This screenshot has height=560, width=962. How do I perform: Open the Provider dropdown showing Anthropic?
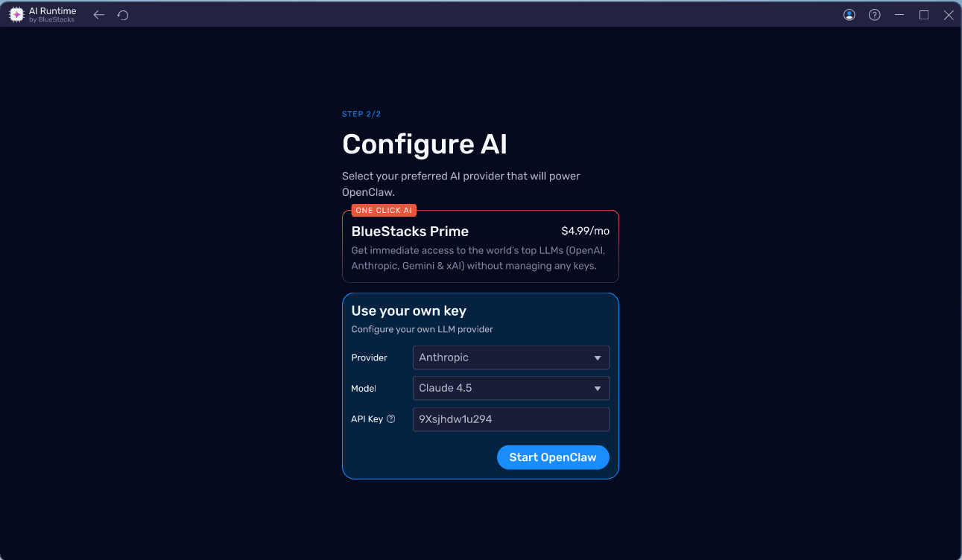[511, 357]
